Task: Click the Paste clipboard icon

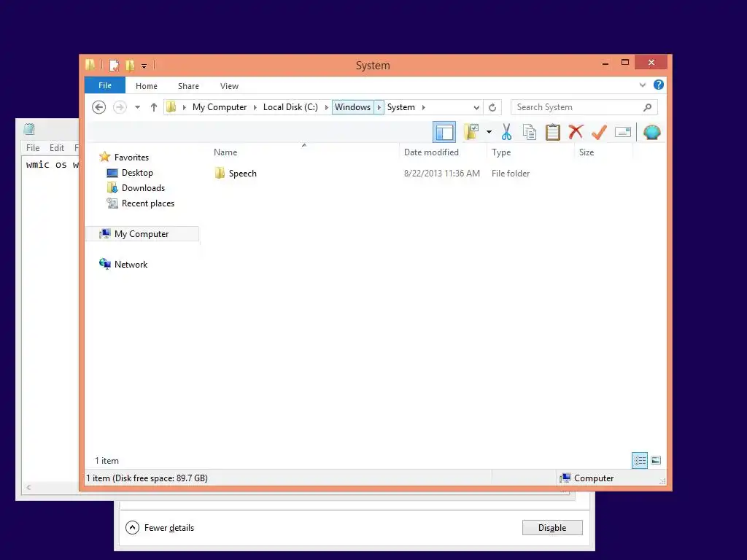Action: coord(553,132)
